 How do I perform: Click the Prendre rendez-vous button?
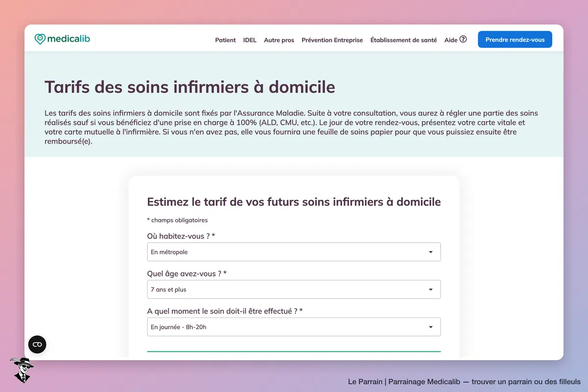pyautogui.click(x=515, y=40)
